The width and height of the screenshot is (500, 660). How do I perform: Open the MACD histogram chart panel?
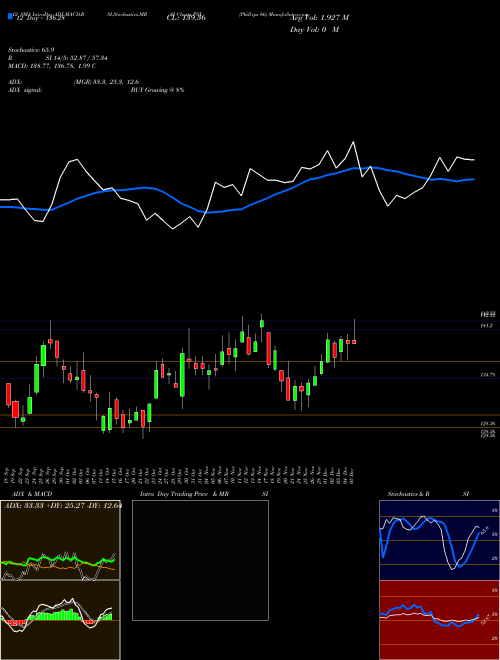60,620
